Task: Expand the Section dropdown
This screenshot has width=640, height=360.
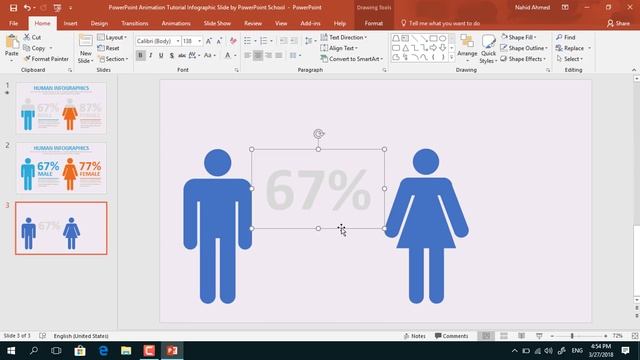Action: pyautogui.click(x=113, y=59)
